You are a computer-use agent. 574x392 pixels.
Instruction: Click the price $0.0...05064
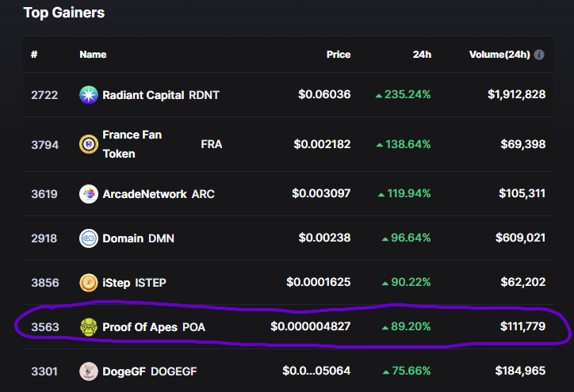coord(316,371)
